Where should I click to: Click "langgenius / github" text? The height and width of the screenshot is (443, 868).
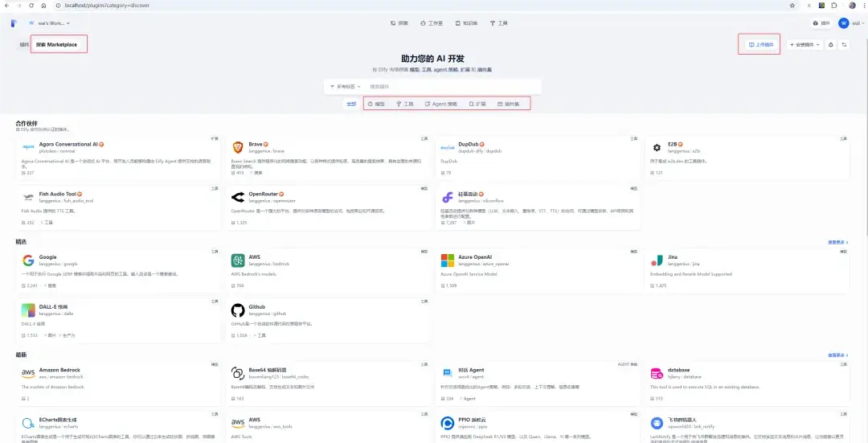[268, 314]
